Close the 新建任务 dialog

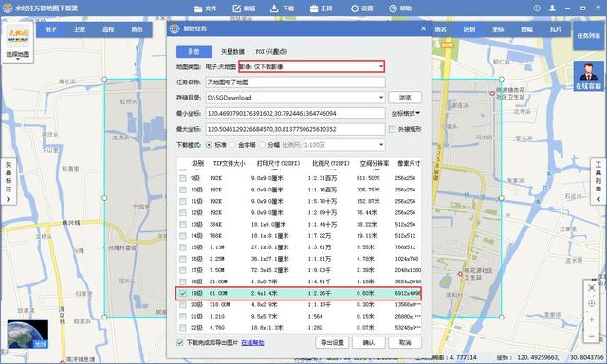click(424, 28)
